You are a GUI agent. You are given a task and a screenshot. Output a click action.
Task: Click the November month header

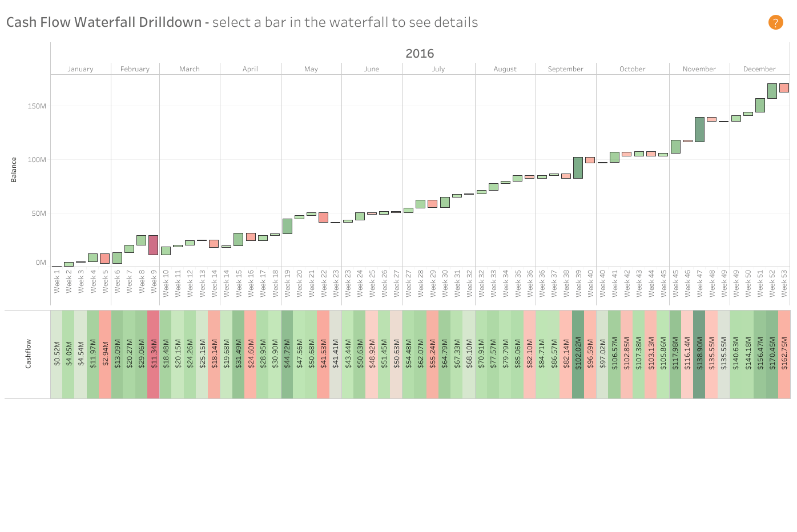click(x=699, y=69)
